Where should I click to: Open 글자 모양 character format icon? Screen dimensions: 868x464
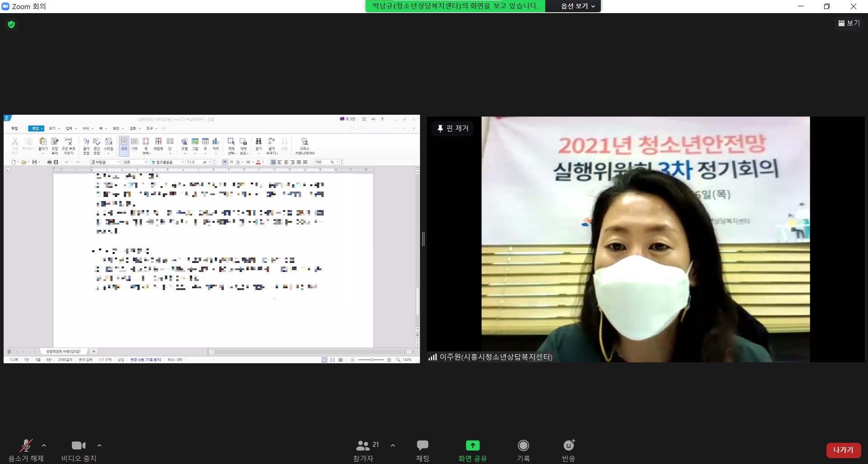point(86,145)
